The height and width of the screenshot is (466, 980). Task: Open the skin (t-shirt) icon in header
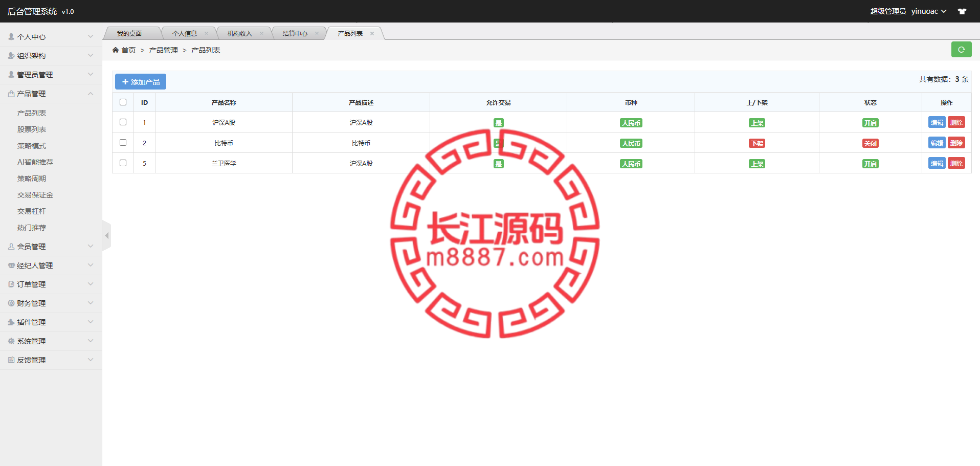pyautogui.click(x=962, y=11)
